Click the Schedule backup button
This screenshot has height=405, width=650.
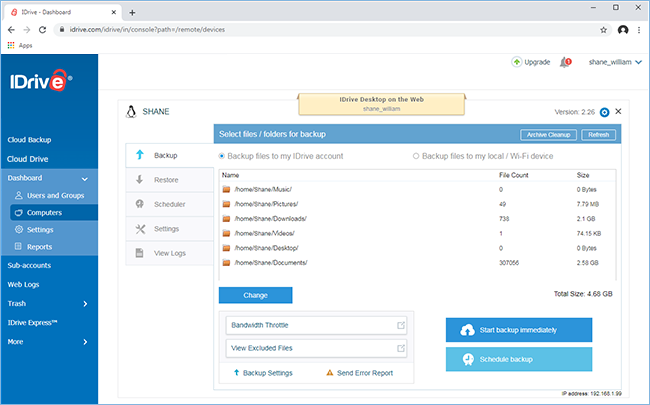coord(519,359)
